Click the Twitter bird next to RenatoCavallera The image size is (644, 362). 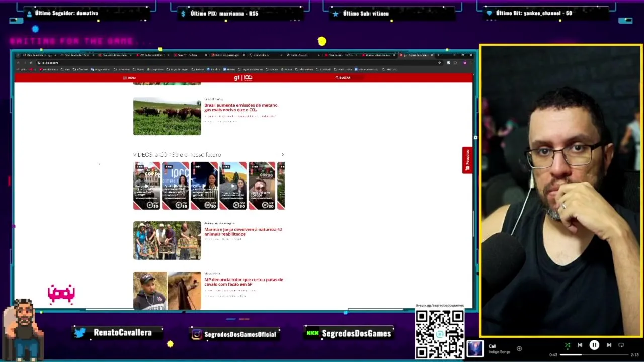pyautogui.click(x=79, y=332)
